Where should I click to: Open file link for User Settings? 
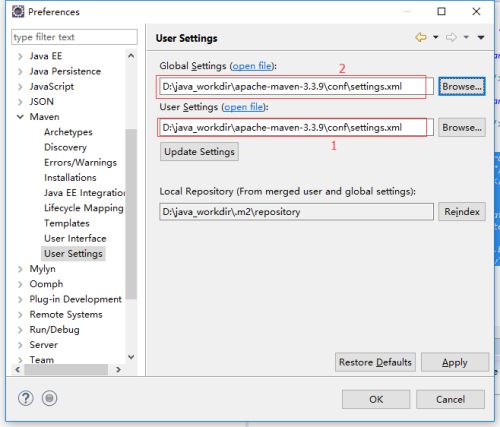coord(244,107)
